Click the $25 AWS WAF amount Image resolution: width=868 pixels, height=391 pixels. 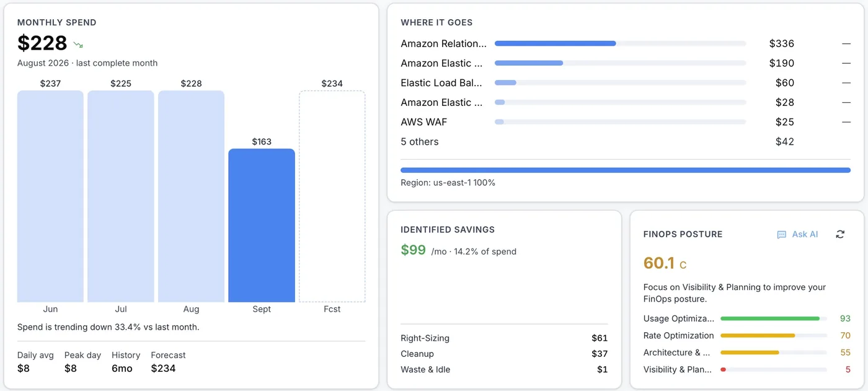click(784, 122)
